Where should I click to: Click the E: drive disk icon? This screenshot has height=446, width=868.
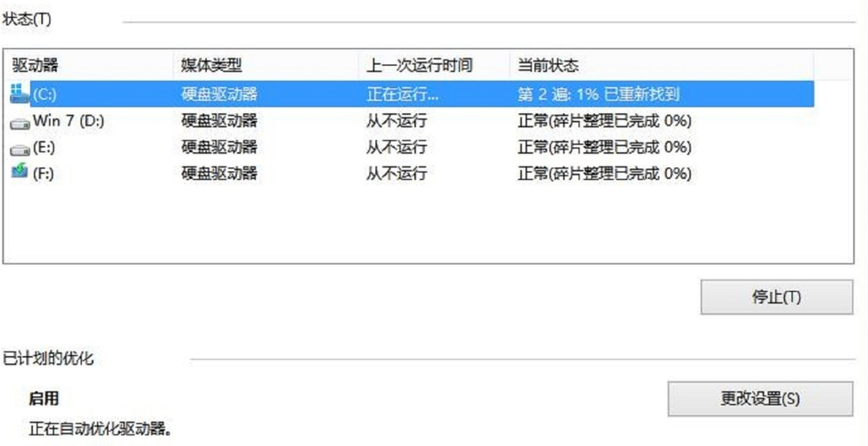pos(20,148)
